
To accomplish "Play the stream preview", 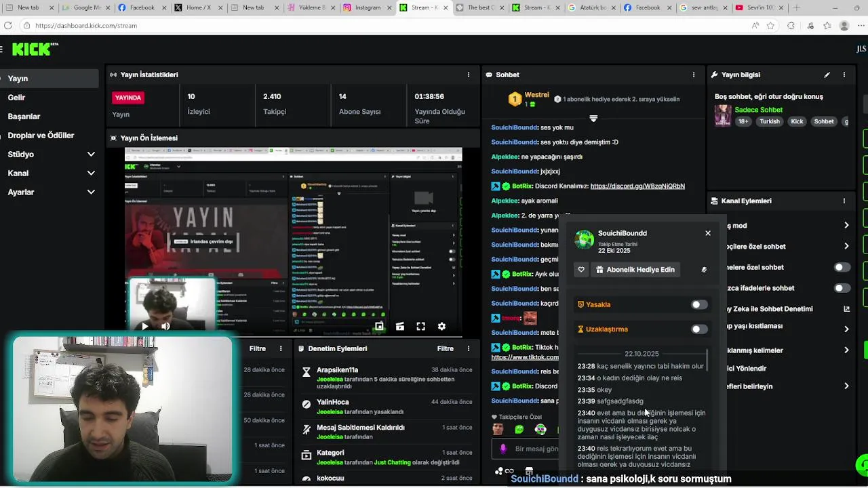I will 144,326.
